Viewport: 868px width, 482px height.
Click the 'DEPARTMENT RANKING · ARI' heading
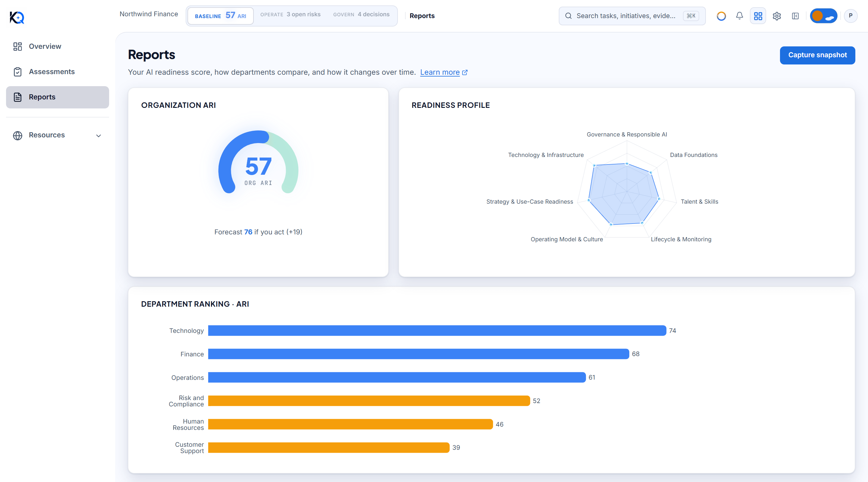(x=195, y=304)
